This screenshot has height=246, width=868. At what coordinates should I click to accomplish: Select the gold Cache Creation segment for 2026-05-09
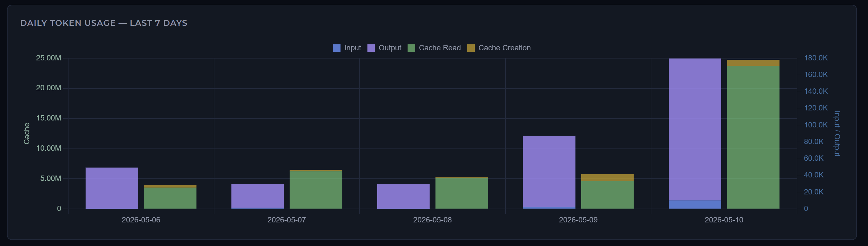(607, 178)
